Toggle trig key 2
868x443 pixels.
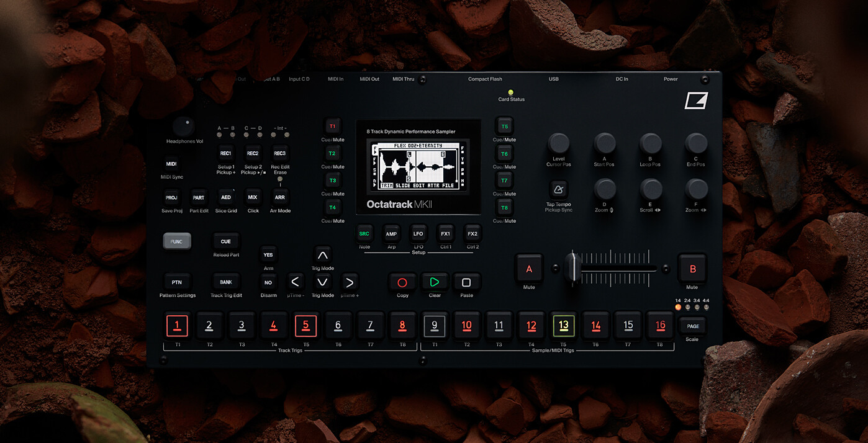pos(209,325)
